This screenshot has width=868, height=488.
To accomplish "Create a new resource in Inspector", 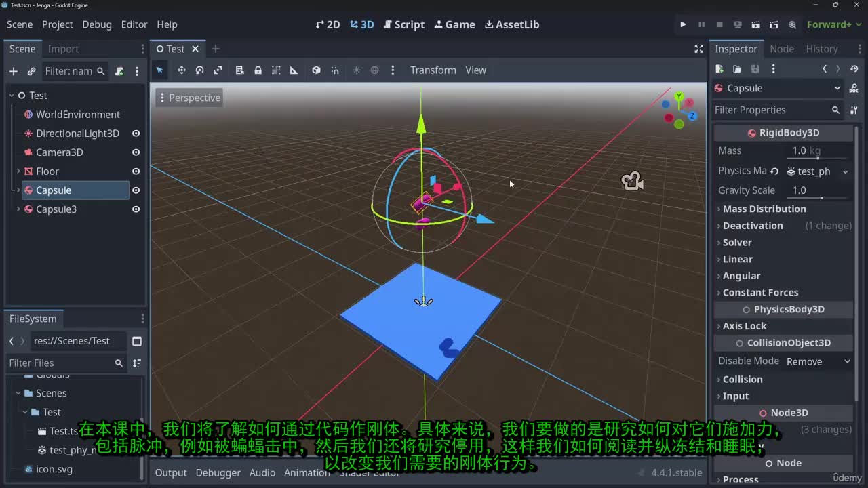I will point(719,68).
